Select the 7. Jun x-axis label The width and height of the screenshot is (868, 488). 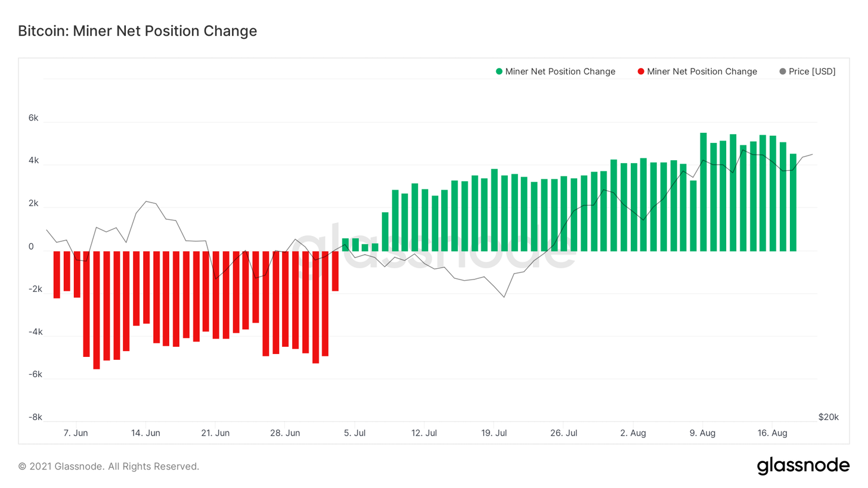[76, 433]
